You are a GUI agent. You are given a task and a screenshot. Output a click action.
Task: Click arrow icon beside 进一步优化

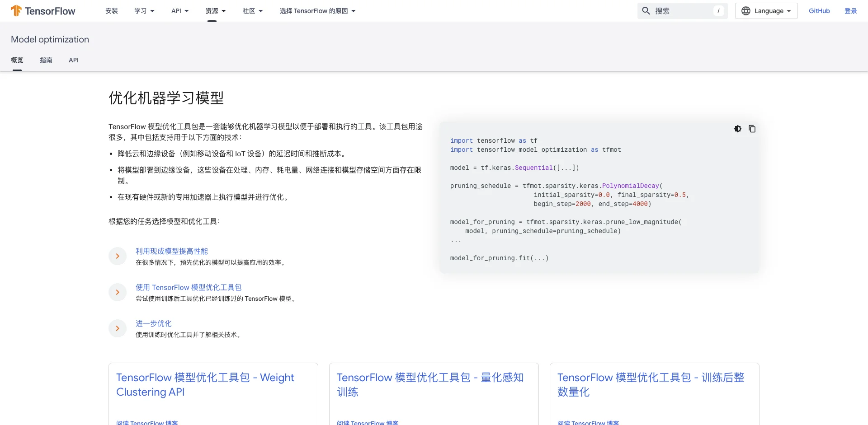[x=118, y=328]
